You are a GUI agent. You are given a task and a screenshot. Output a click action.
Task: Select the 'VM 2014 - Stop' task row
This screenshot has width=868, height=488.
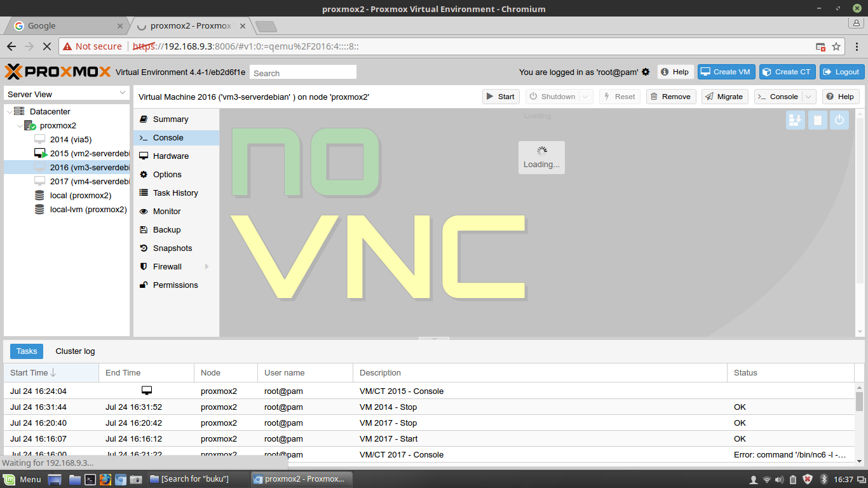[430, 407]
